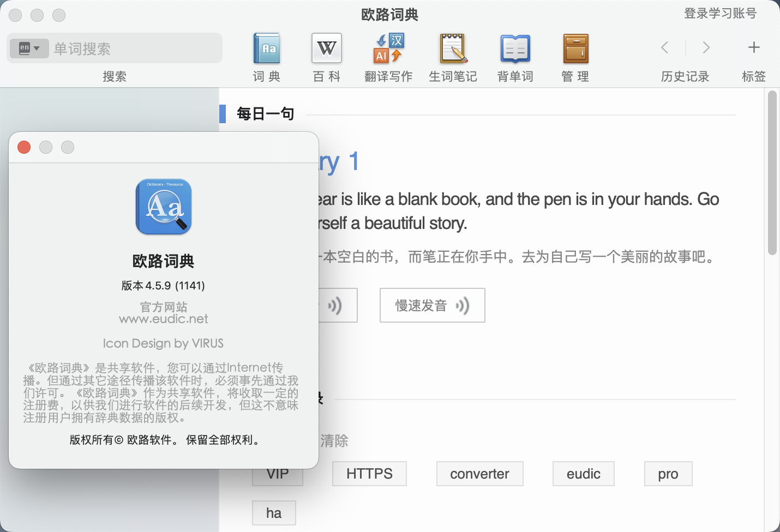Viewport: 780px width, 532px height.
Task: Click Icon Design by VIRUS text
Action: pyautogui.click(x=163, y=343)
